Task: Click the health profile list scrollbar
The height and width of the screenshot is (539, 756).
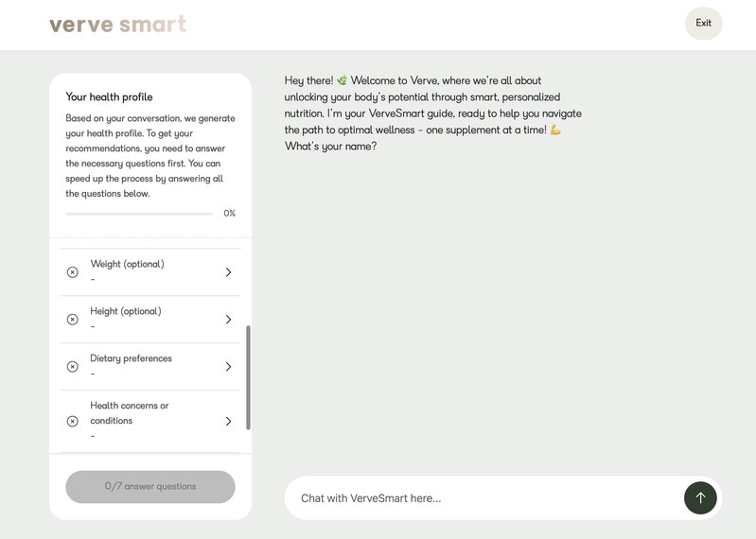Action: [249, 377]
